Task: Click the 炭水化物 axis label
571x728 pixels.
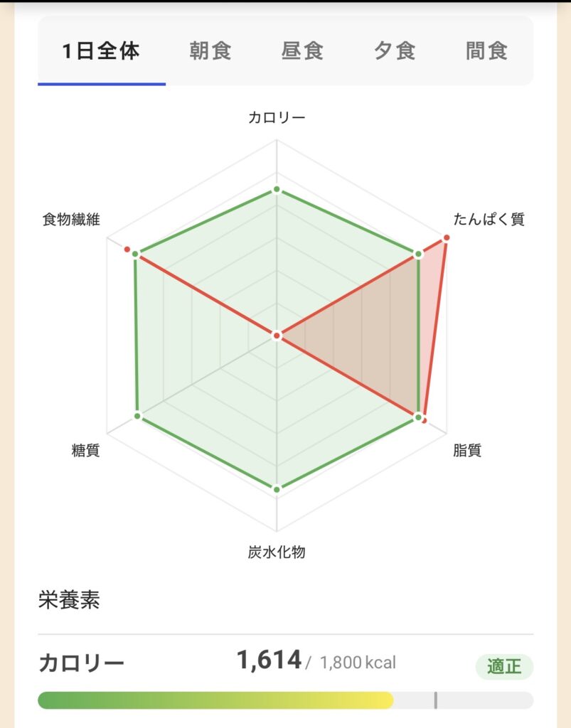Action: pos(277,552)
